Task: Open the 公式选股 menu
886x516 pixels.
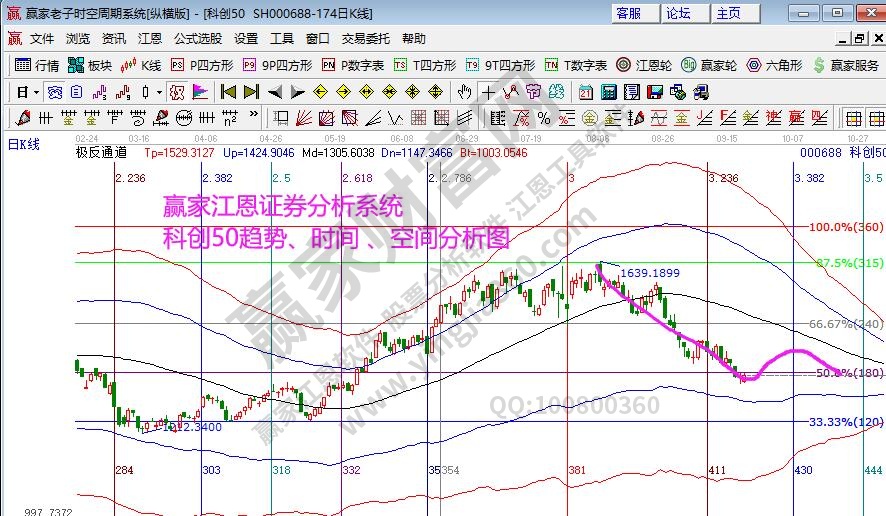Action: click(x=198, y=39)
